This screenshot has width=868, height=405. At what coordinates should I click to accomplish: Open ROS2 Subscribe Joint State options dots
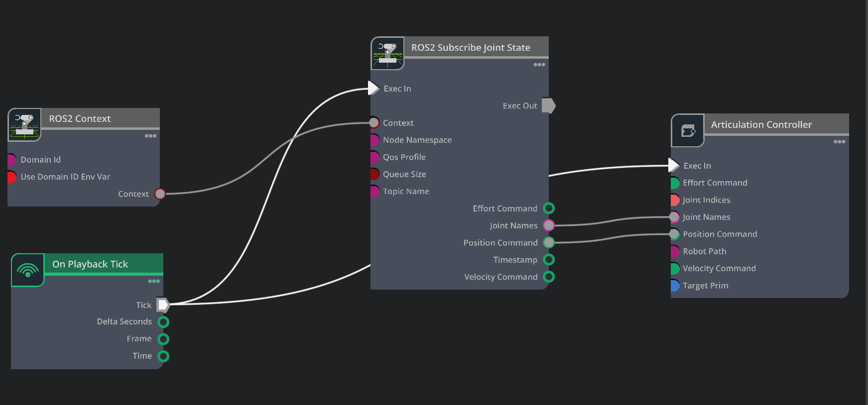click(539, 65)
